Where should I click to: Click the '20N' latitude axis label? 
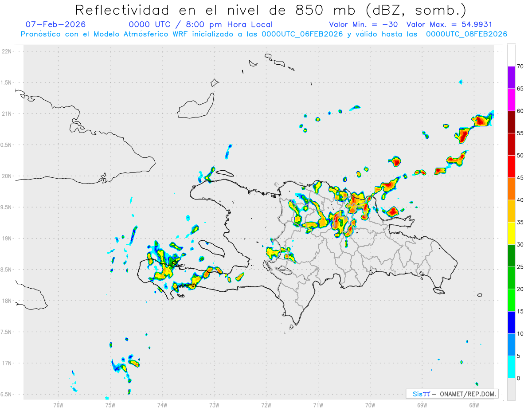[x=8, y=176]
